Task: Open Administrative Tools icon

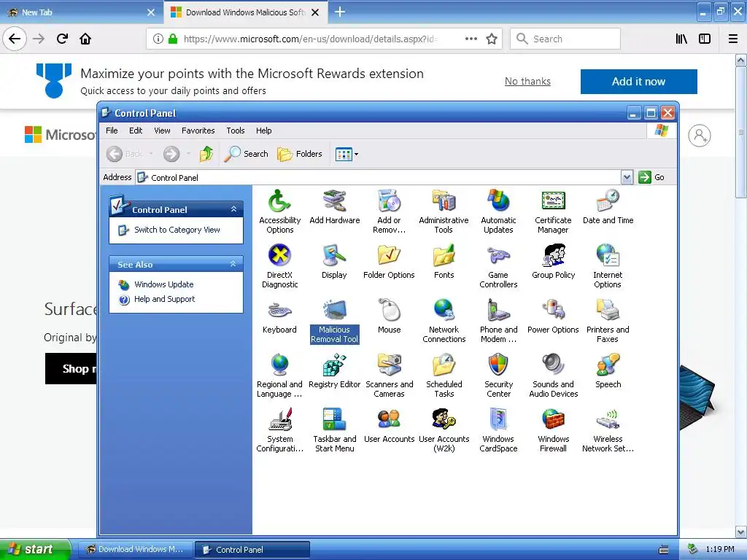Action: tap(444, 211)
